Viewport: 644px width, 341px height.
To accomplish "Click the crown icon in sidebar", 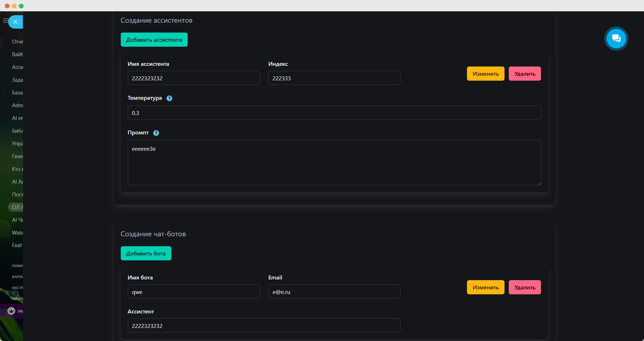I will click(11, 311).
